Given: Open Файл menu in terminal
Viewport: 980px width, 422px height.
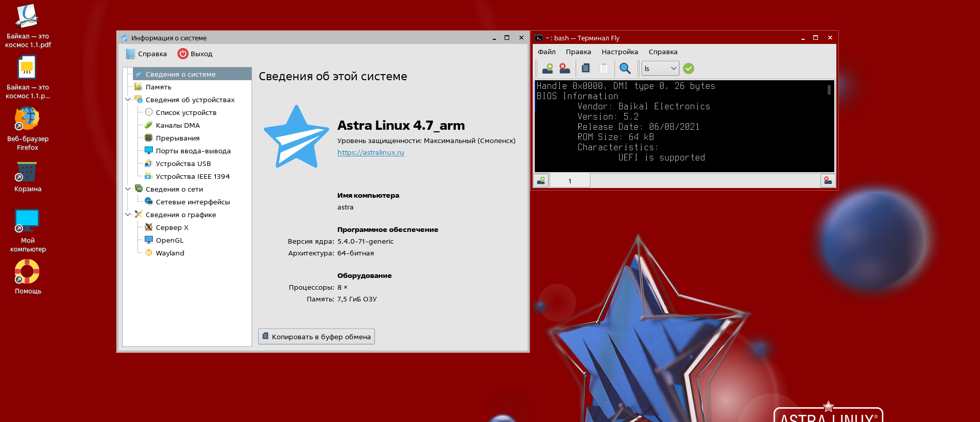Looking at the screenshot, I should (x=546, y=52).
